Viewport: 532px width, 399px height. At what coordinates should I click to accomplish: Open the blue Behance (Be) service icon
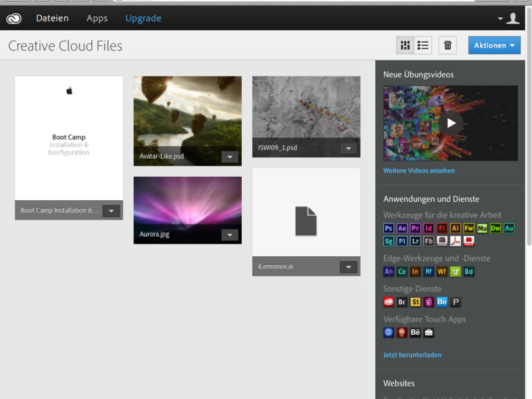click(x=441, y=302)
